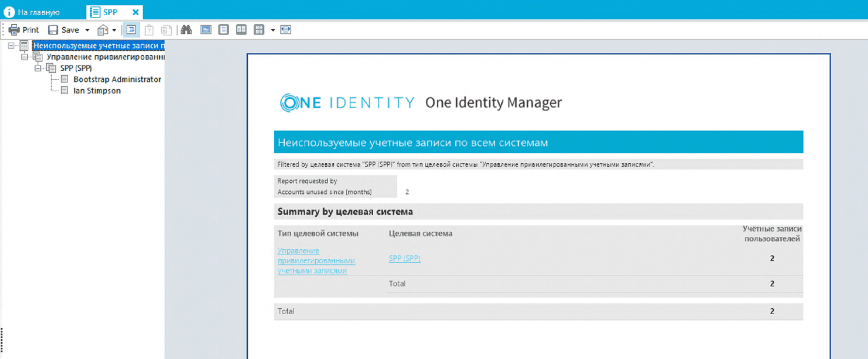Image resolution: width=868 pixels, height=359 pixels.
Task: Open the dropdown arrow beside the email icon
Action: pyautogui.click(x=114, y=30)
